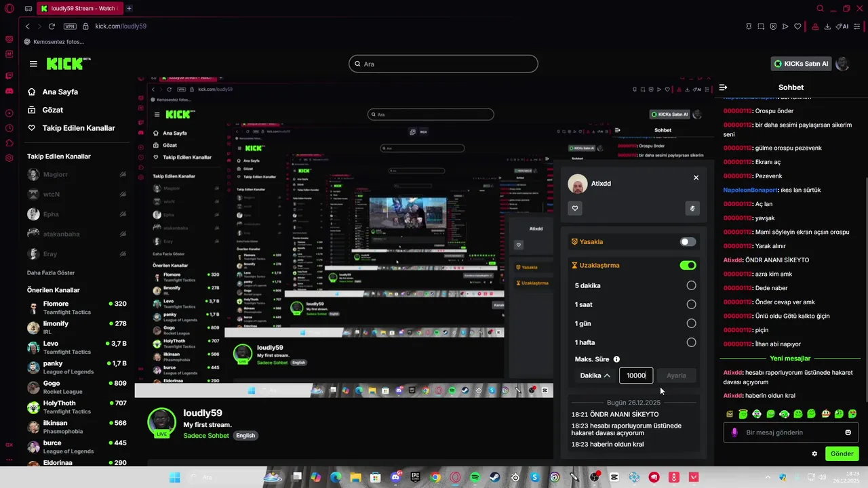Image resolution: width=868 pixels, height=488 pixels.
Task: Click the Ayarla button
Action: click(676, 375)
